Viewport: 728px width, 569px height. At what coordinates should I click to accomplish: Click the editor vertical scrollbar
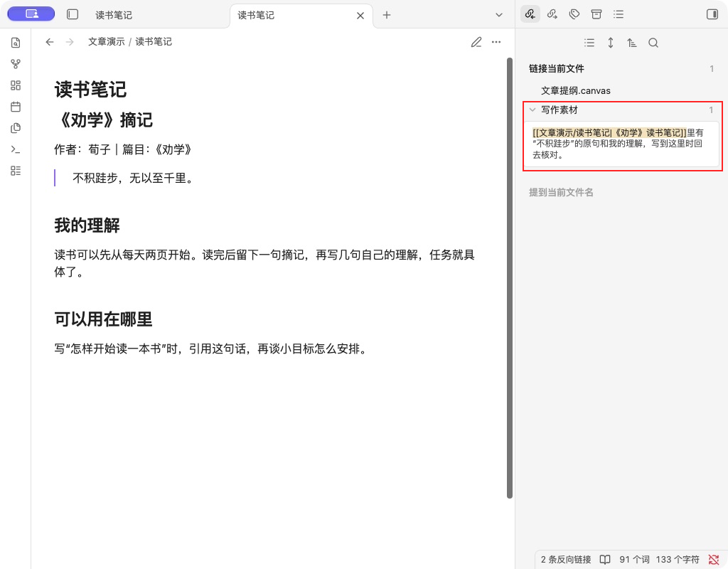(x=509, y=278)
